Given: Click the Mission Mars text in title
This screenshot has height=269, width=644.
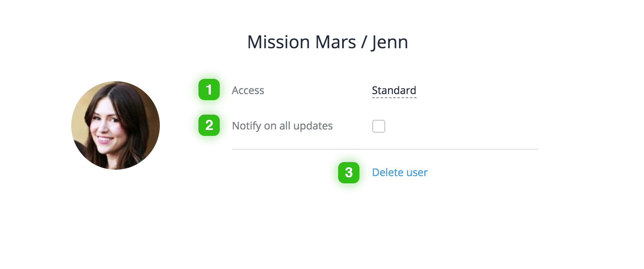Looking at the screenshot, I should pyautogui.click(x=302, y=42).
